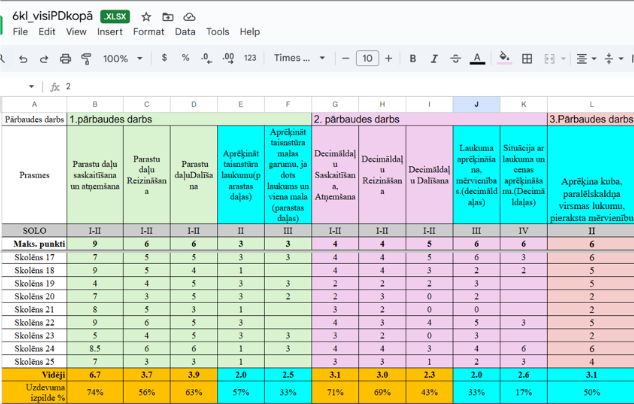Open the Format menu

coord(148,32)
